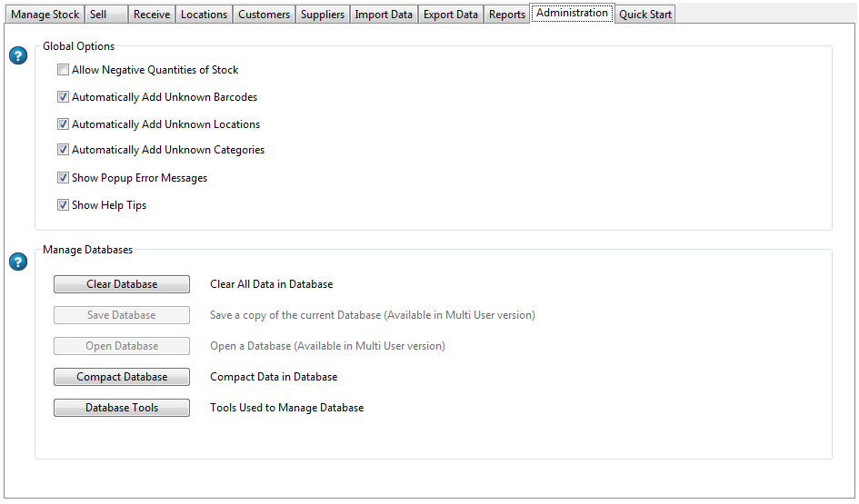The height and width of the screenshot is (504, 859).
Task: Click the Manage Databases help icon
Action: (18, 262)
